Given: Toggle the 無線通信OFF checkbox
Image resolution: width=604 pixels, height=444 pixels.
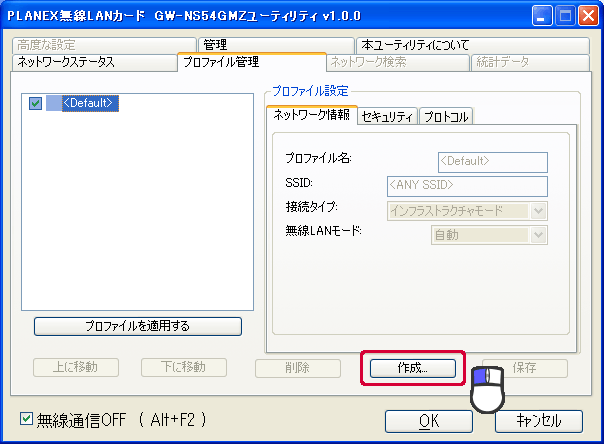Looking at the screenshot, I should pyautogui.click(x=26, y=419).
